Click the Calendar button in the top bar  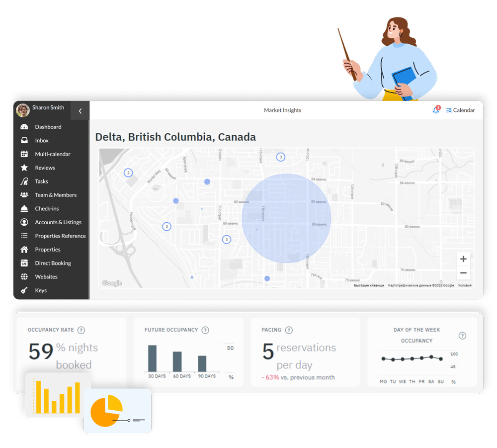pyautogui.click(x=460, y=110)
